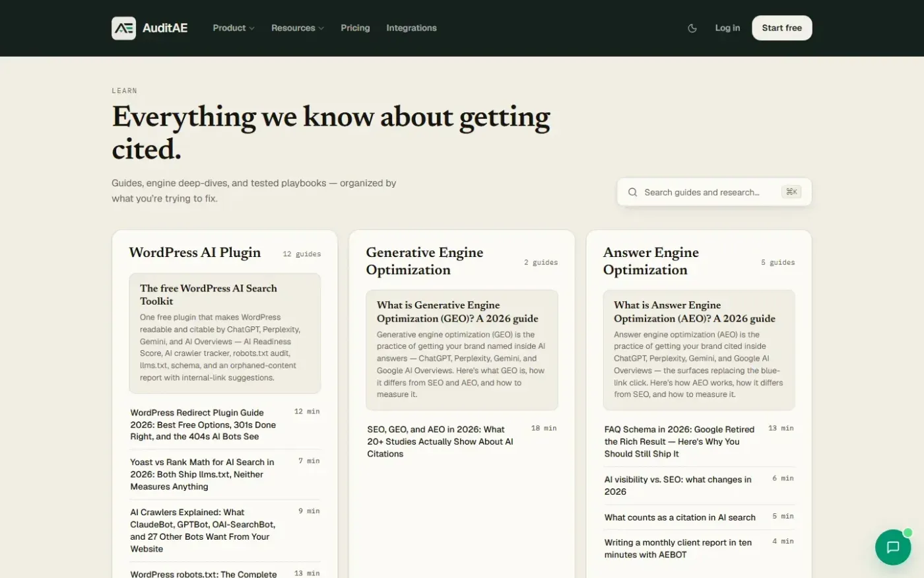Viewport: 924px width, 578px height.
Task: Click the AuditAE brand name
Action: coord(165,28)
